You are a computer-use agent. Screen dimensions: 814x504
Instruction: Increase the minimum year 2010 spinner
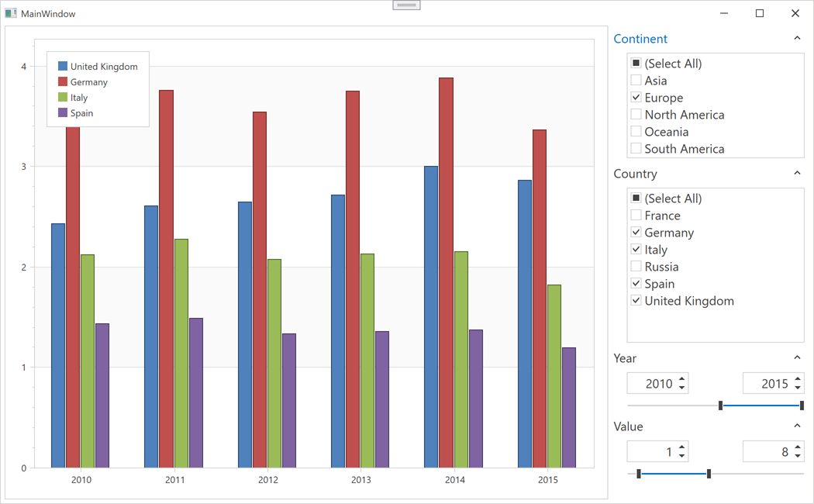pyautogui.click(x=681, y=379)
